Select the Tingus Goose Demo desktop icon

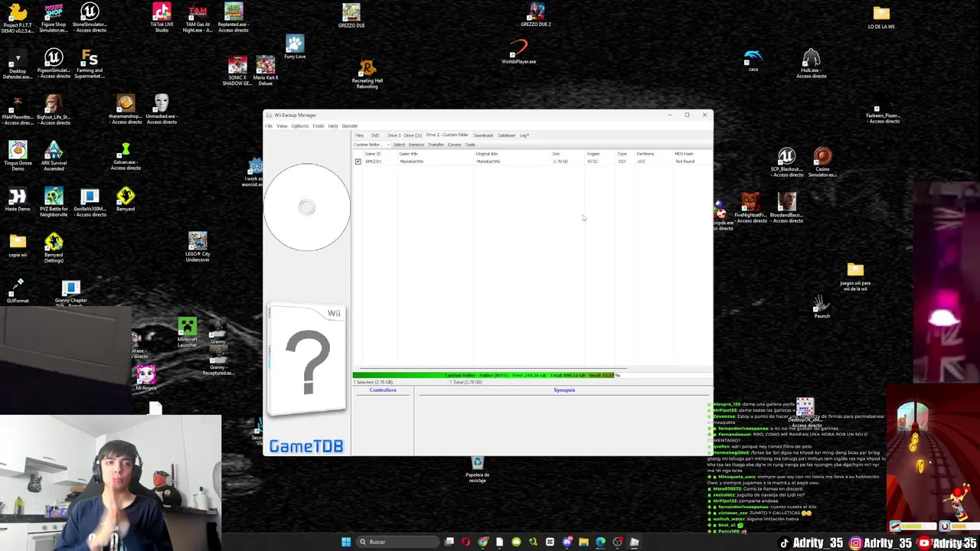coord(18,156)
